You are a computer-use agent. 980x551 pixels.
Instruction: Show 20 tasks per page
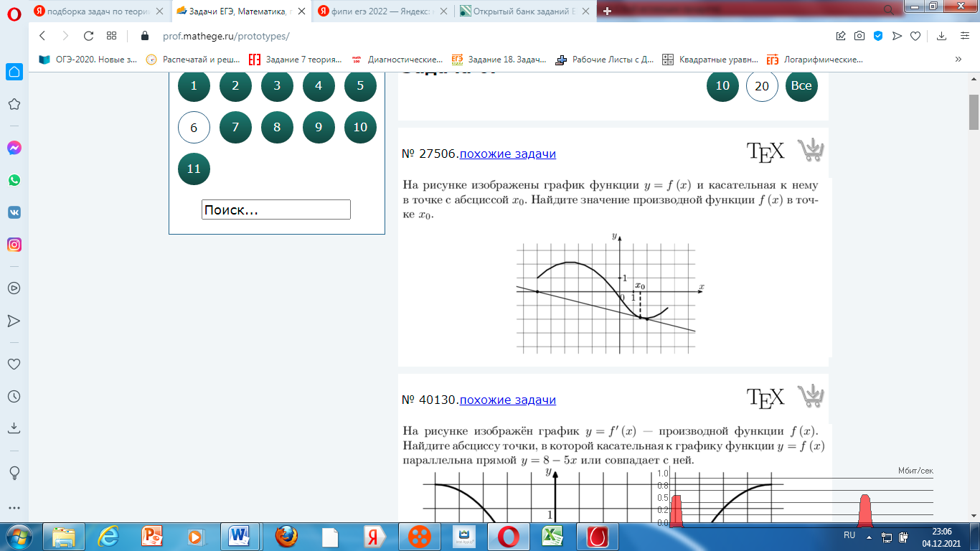pyautogui.click(x=762, y=86)
